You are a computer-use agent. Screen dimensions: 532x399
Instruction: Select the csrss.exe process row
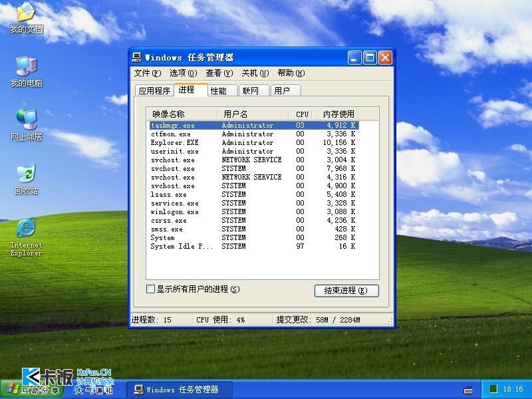coord(254,221)
